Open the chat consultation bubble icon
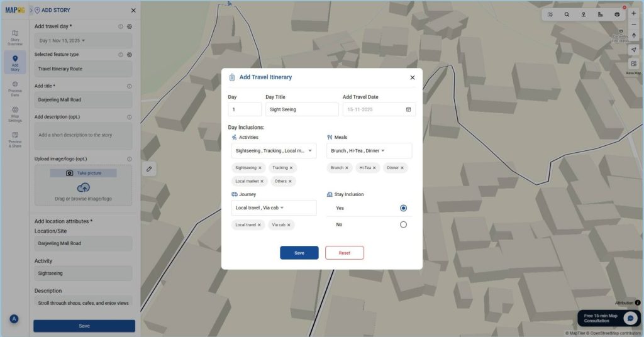644x337 pixels. click(630, 318)
